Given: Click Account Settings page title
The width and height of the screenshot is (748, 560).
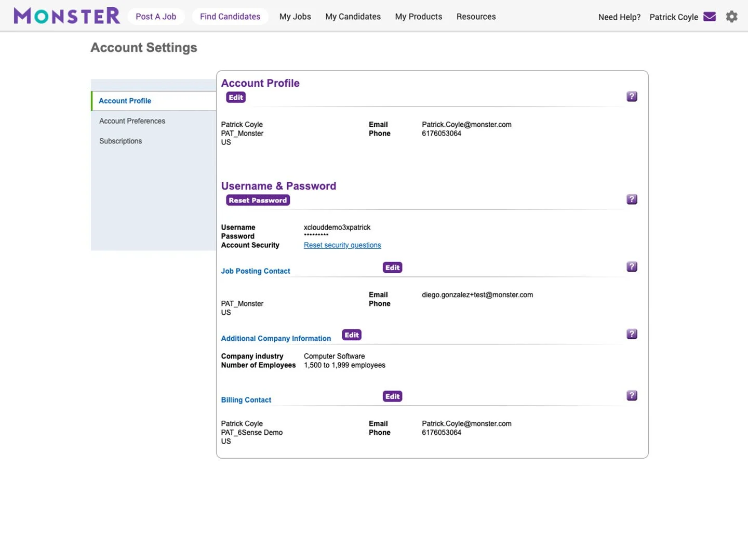Looking at the screenshot, I should click(x=144, y=48).
